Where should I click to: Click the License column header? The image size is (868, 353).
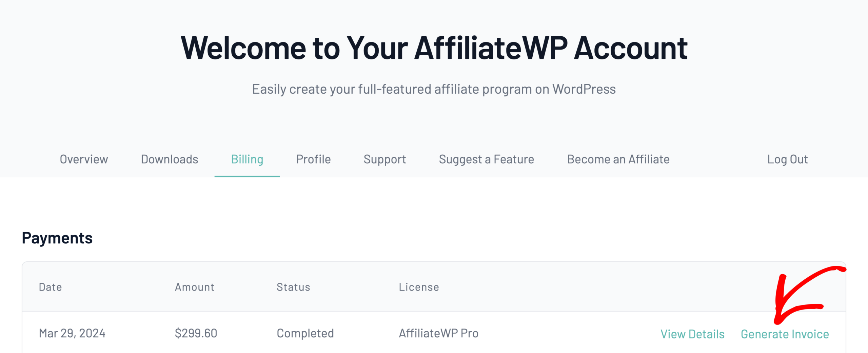(419, 287)
